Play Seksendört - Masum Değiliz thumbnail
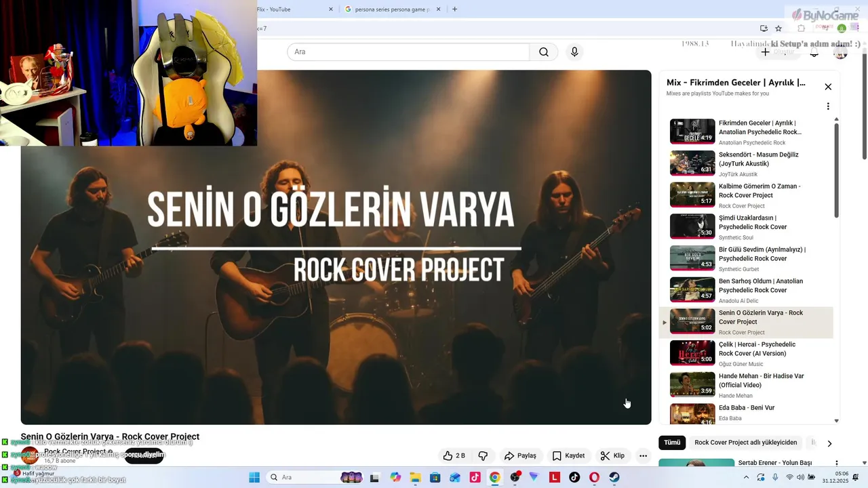Screen dimensions: 868x488 click(692, 163)
